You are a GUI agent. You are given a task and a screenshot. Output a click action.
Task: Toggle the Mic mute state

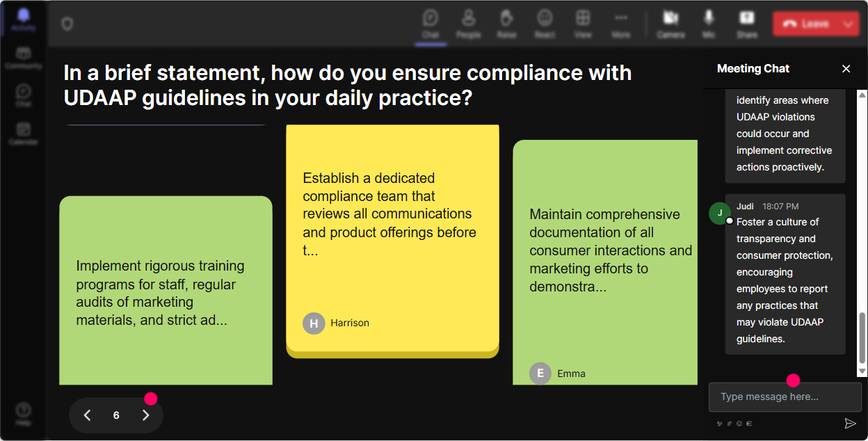point(709,24)
